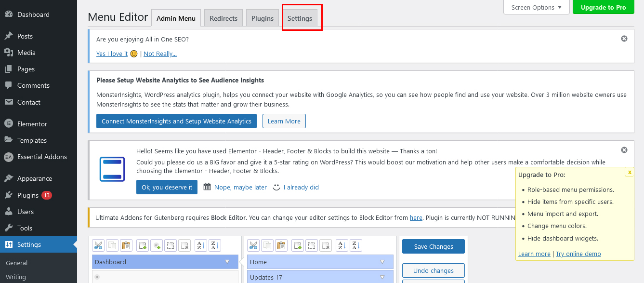Open Dashboard in the WordPress sidebar
The height and width of the screenshot is (283, 644).
[39, 14]
